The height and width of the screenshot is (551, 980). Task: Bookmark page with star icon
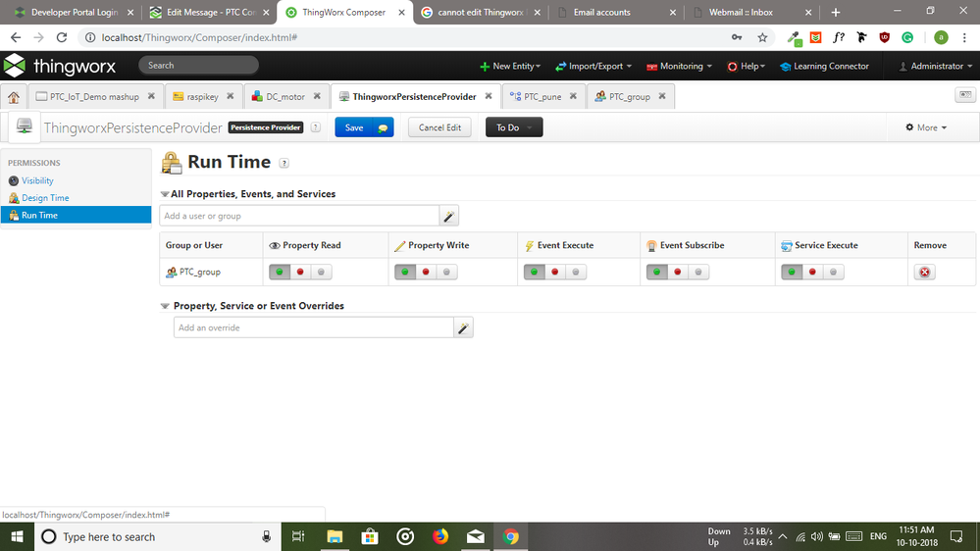coord(762,37)
